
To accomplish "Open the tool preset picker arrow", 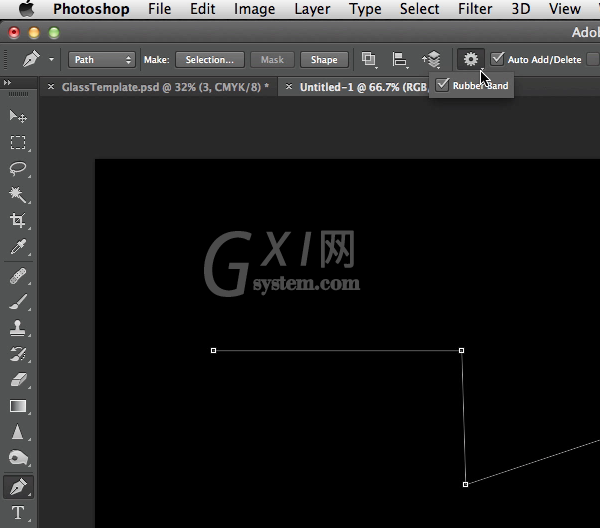I will point(51,60).
